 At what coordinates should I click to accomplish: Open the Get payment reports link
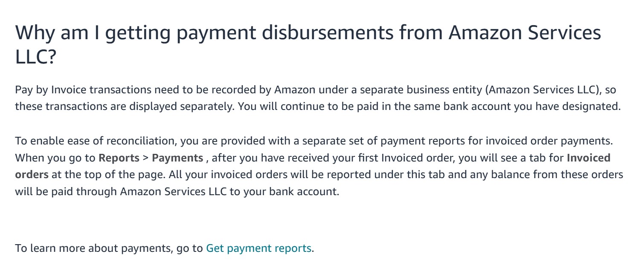tap(258, 248)
